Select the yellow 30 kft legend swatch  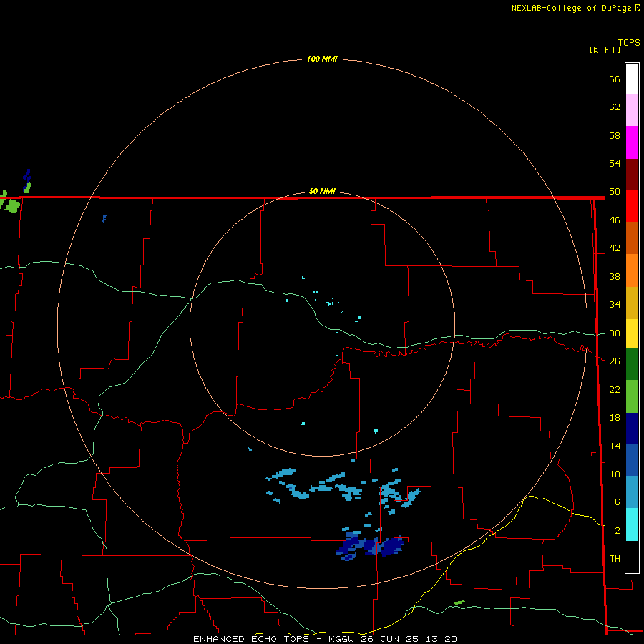[x=632, y=333]
